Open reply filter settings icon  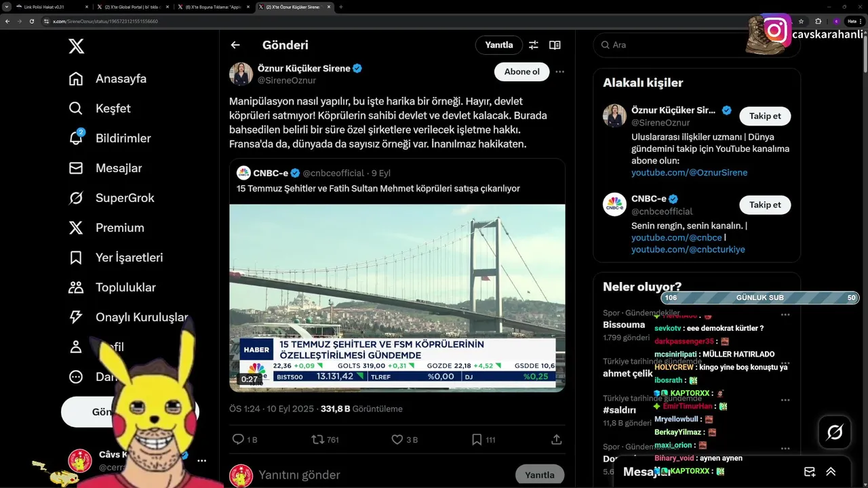(x=534, y=45)
